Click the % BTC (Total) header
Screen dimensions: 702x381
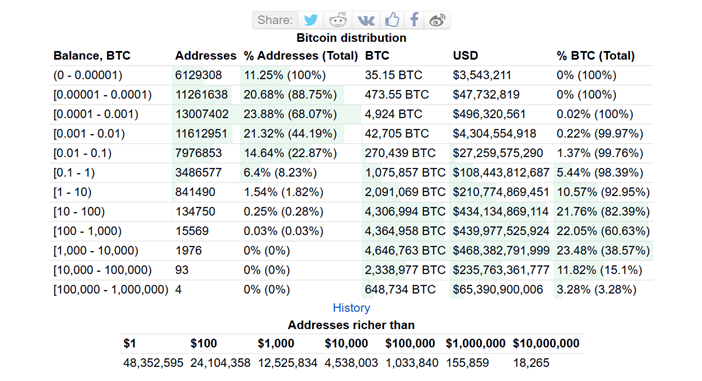[595, 56]
